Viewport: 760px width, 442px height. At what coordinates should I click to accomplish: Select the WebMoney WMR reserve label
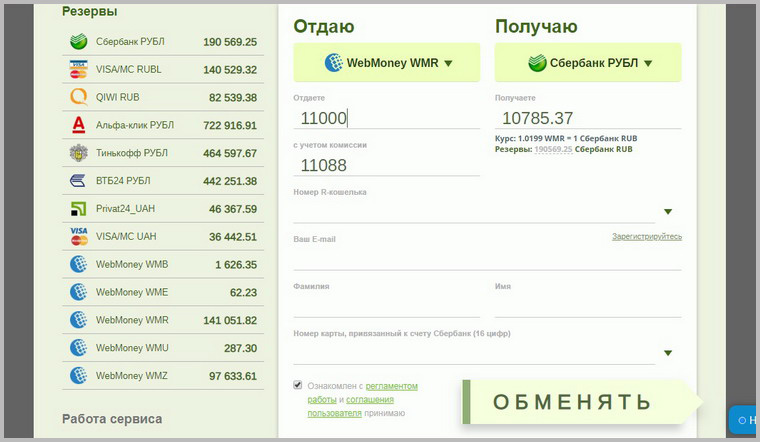coord(132,320)
